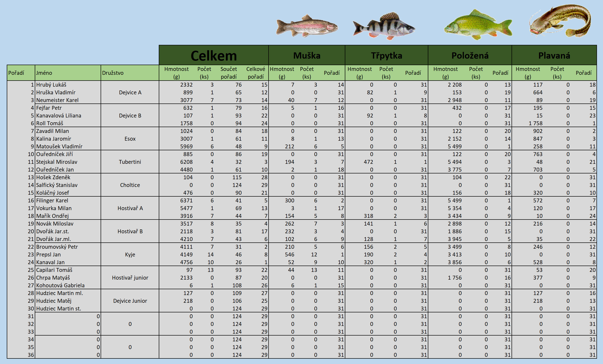Select the name Broumovský Petr
The image size is (603, 364).
57,247
